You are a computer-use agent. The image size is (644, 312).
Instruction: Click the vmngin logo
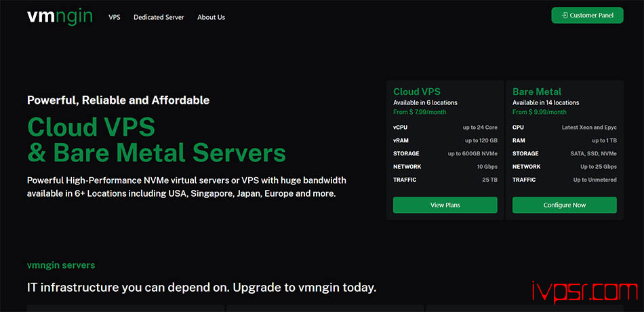point(60,16)
